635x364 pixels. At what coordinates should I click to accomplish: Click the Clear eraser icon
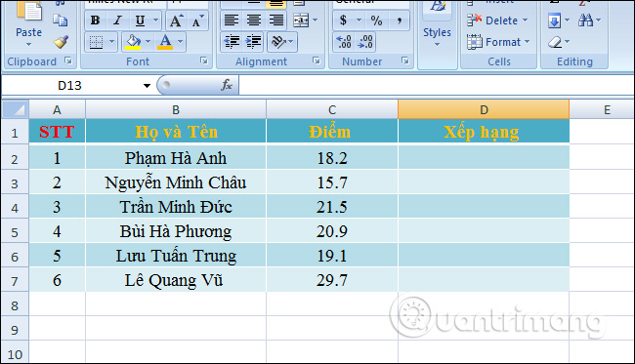pyautogui.click(x=555, y=42)
